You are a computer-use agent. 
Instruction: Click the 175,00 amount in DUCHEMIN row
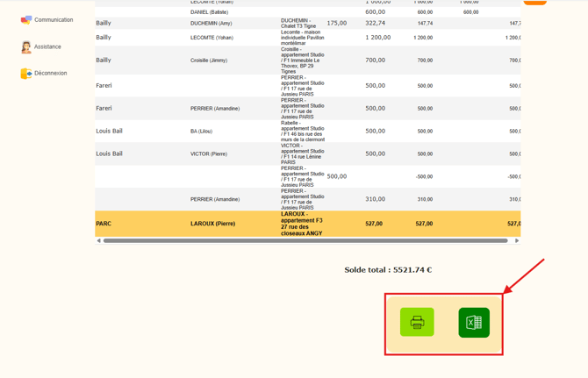tap(337, 23)
